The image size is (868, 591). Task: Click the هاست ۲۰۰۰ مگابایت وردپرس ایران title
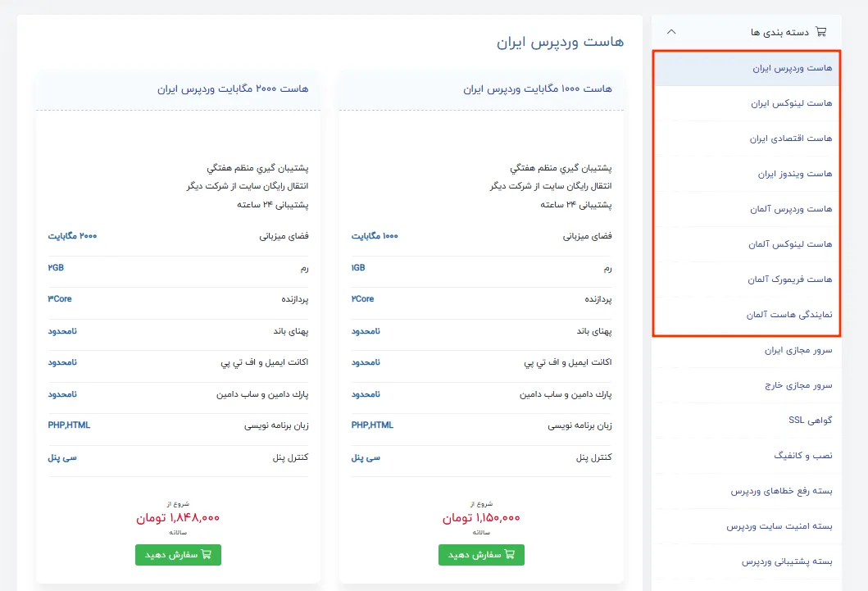click(x=233, y=89)
